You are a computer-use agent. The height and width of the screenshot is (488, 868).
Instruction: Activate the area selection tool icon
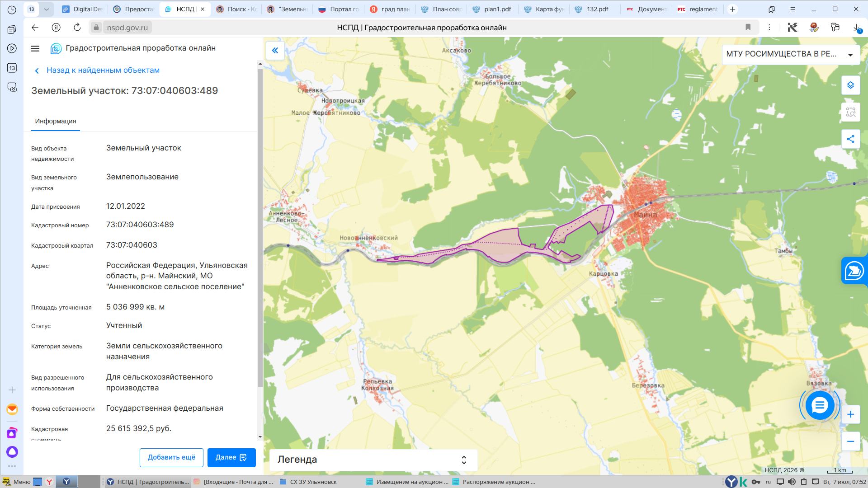tap(850, 112)
